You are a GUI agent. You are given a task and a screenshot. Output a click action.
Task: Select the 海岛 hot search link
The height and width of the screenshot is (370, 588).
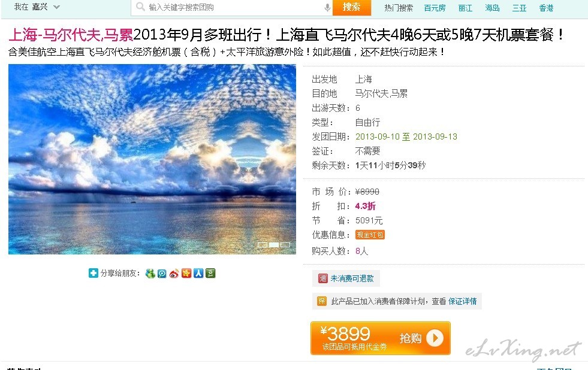(492, 8)
